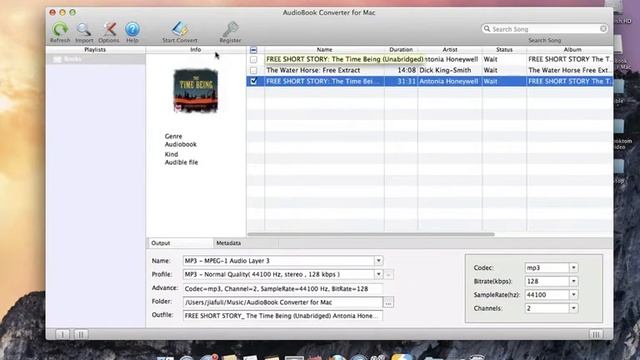Check the first FREE SHORT STORY row checkbox

click(x=253, y=60)
